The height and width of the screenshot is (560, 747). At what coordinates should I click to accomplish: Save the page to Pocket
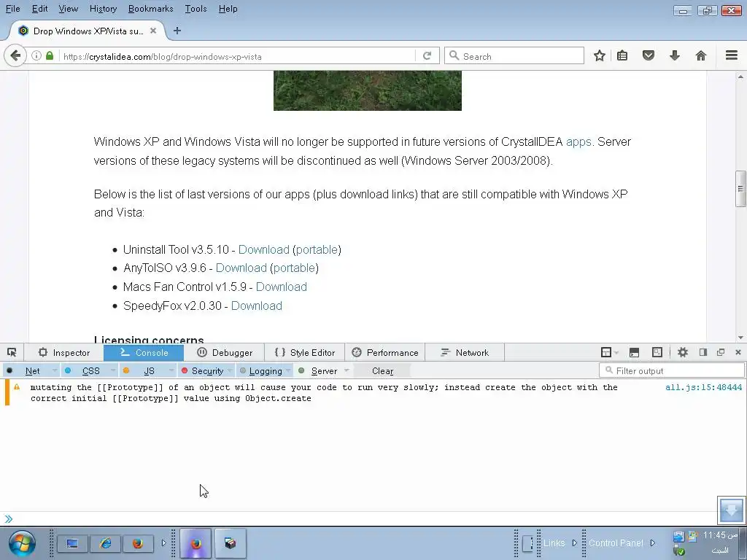point(649,55)
